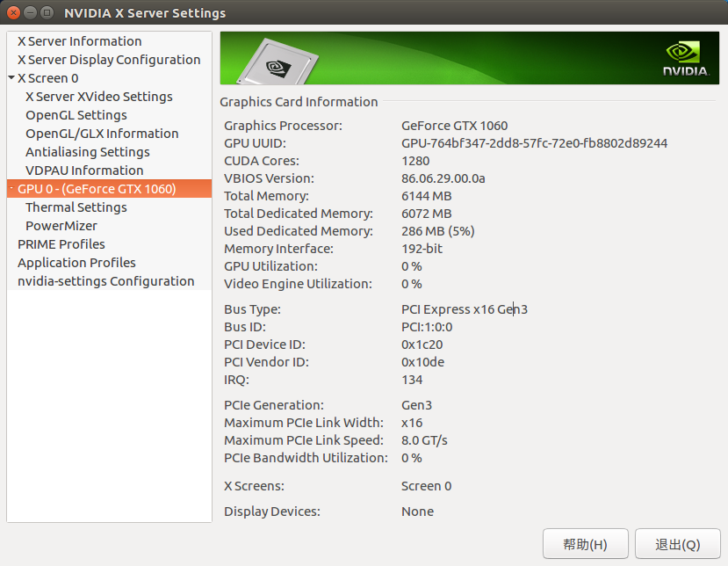Open PowerMizer settings
Image resolution: width=728 pixels, height=566 pixels.
coord(61,226)
